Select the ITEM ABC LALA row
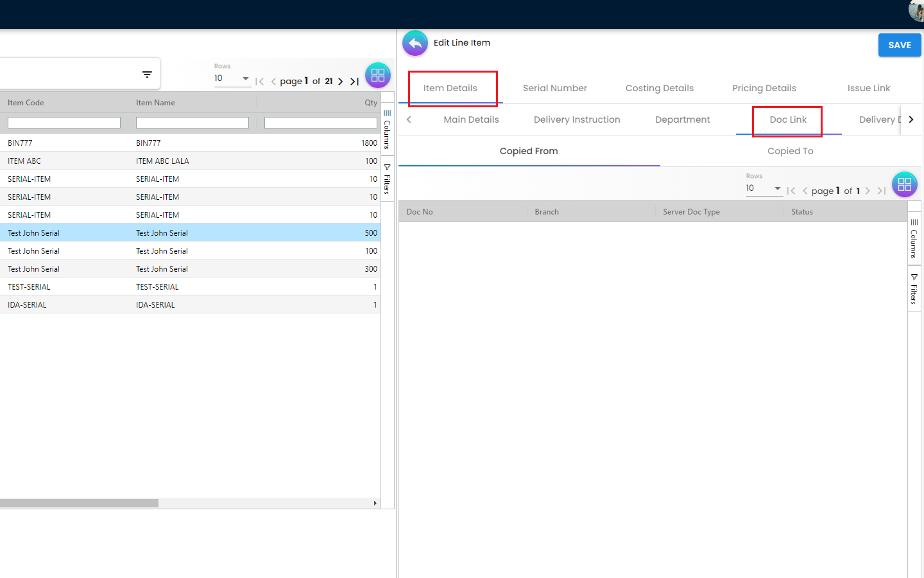Viewport: 924px width, 578px height. point(162,161)
